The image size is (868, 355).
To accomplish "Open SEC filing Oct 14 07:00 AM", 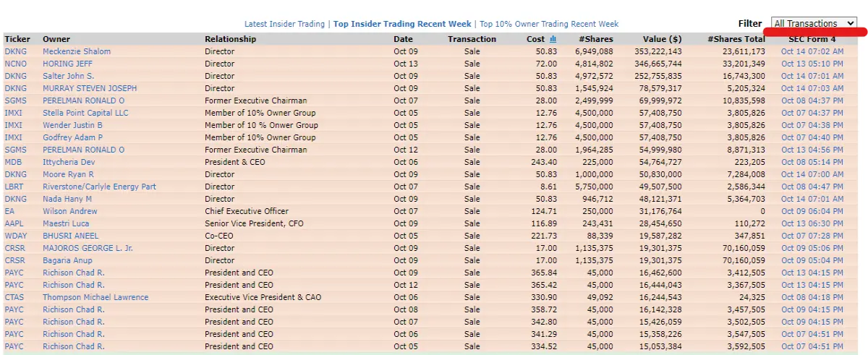I will (812, 174).
